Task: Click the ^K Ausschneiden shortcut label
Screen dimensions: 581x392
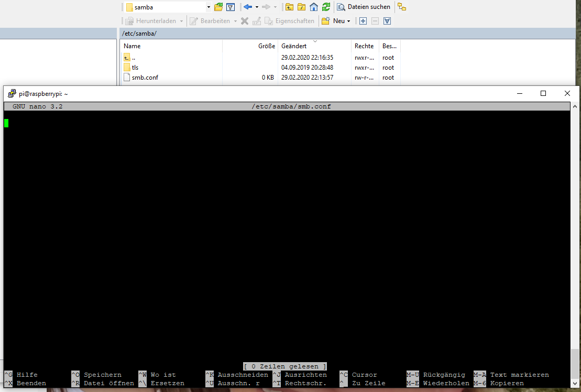Action: pyautogui.click(x=237, y=375)
